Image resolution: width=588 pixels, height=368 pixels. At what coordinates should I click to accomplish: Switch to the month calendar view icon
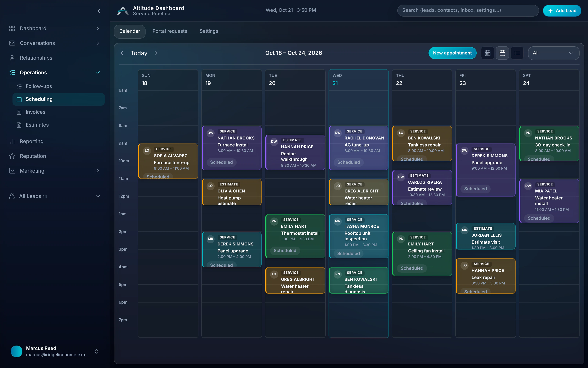tap(487, 53)
